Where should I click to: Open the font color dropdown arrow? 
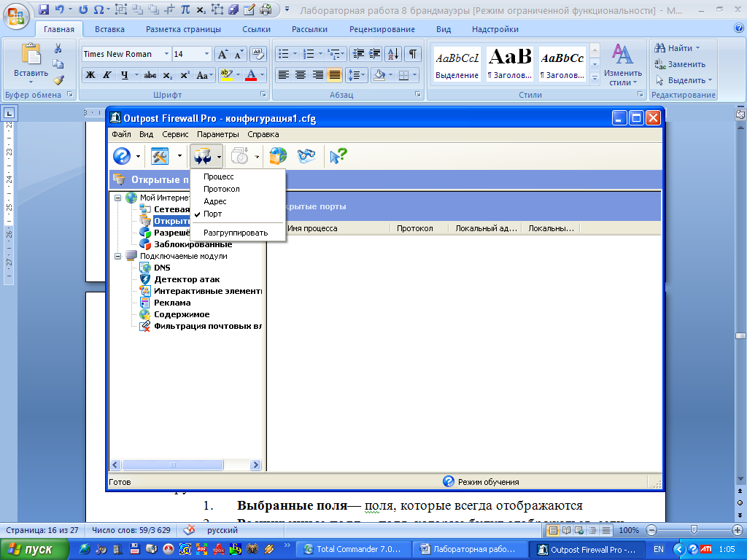click(x=262, y=75)
